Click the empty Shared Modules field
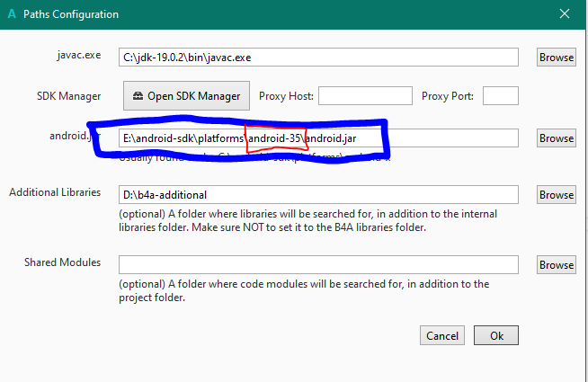 coord(319,264)
